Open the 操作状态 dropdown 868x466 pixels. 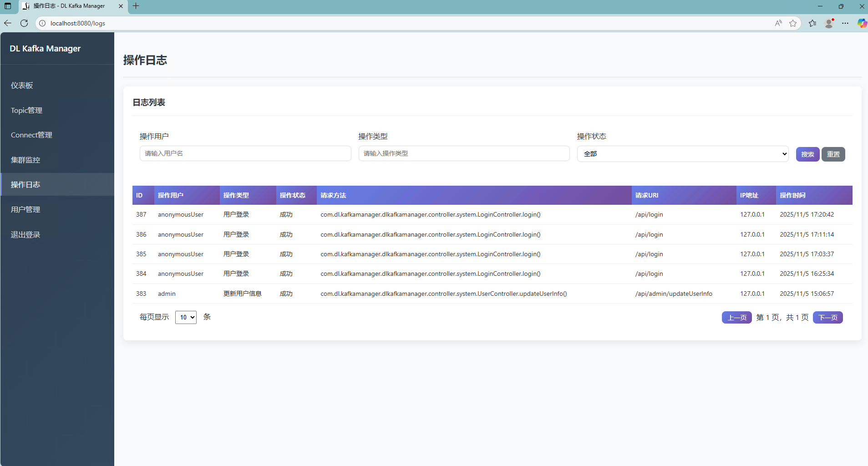click(x=683, y=154)
